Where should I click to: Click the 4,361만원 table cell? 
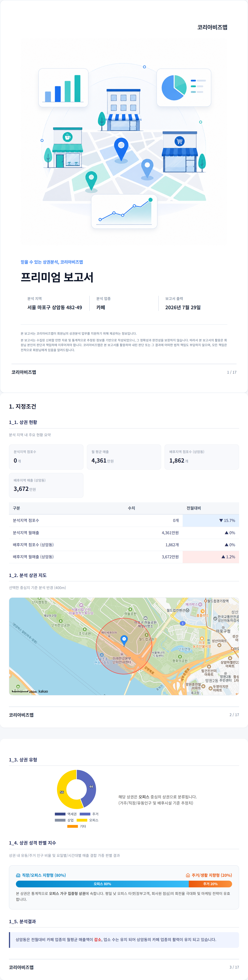click(170, 533)
